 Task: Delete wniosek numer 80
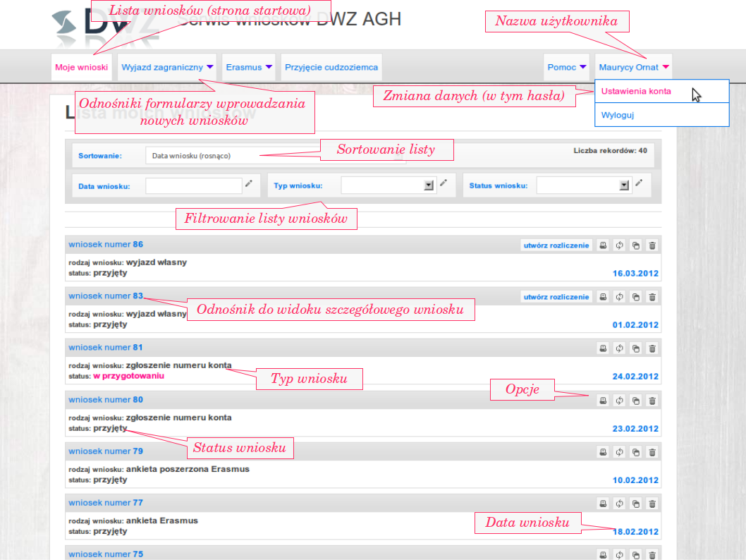point(652,401)
